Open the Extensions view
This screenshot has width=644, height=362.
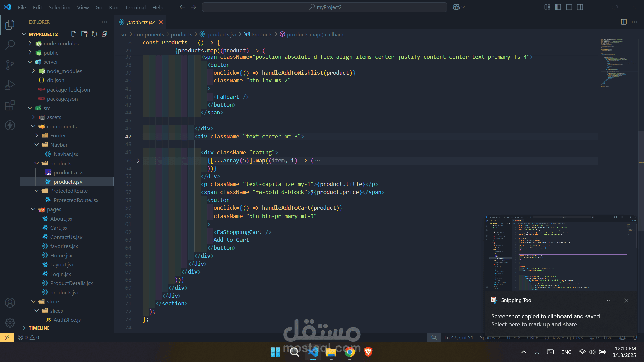coord(10,105)
